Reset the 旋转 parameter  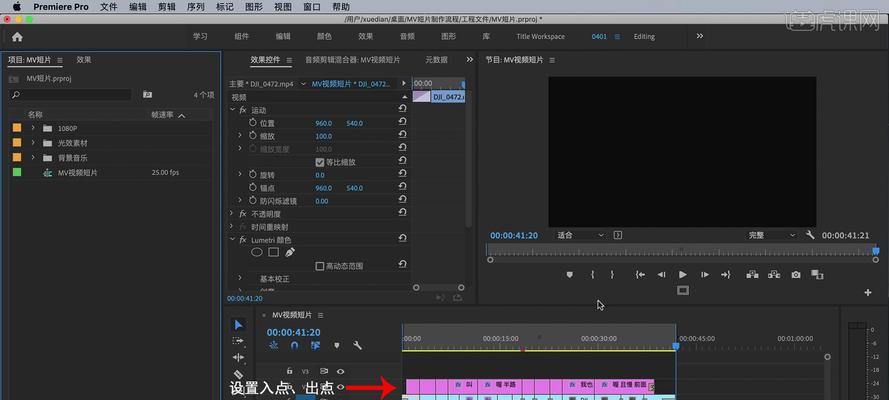coord(402,175)
